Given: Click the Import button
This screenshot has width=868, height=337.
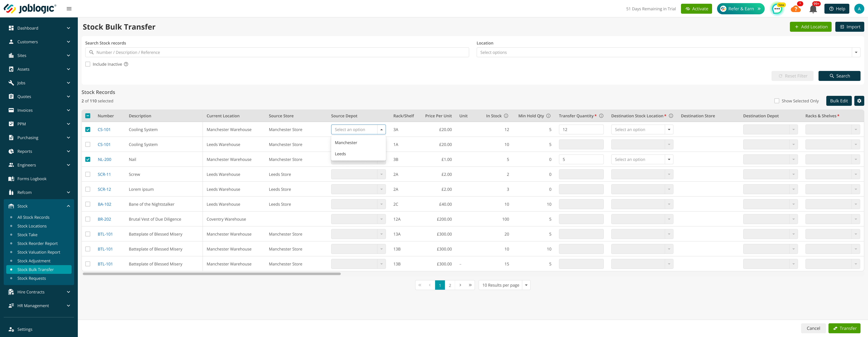Looking at the screenshot, I should (849, 27).
